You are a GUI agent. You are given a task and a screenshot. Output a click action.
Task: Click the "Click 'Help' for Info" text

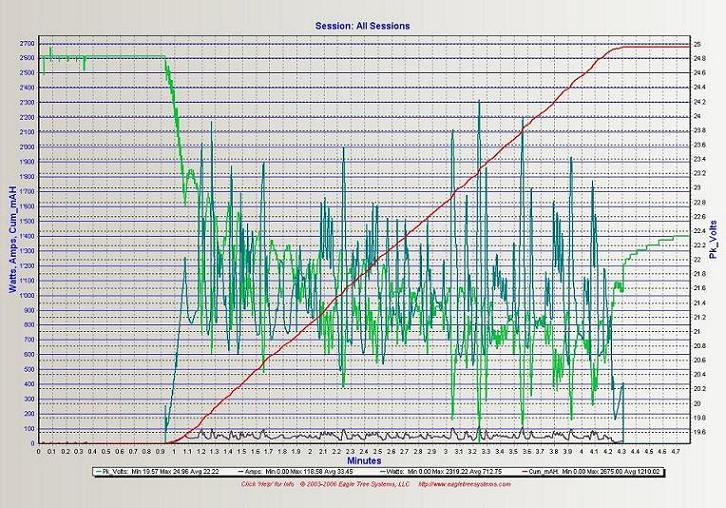tap(268, 484)
